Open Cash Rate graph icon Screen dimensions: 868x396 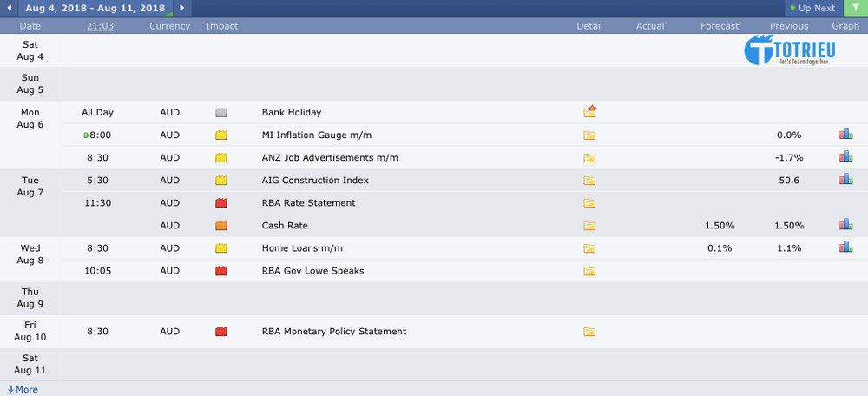[x=845, y=225]
